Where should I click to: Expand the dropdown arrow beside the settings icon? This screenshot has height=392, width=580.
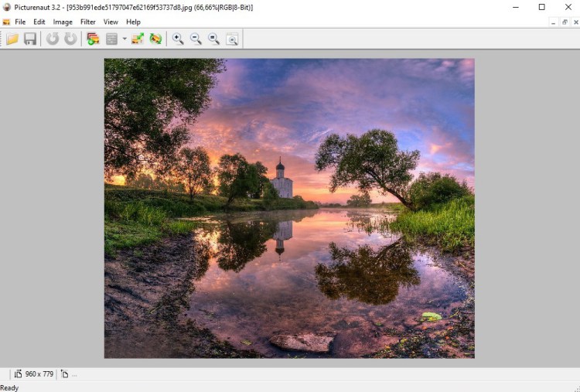[124, 39]
